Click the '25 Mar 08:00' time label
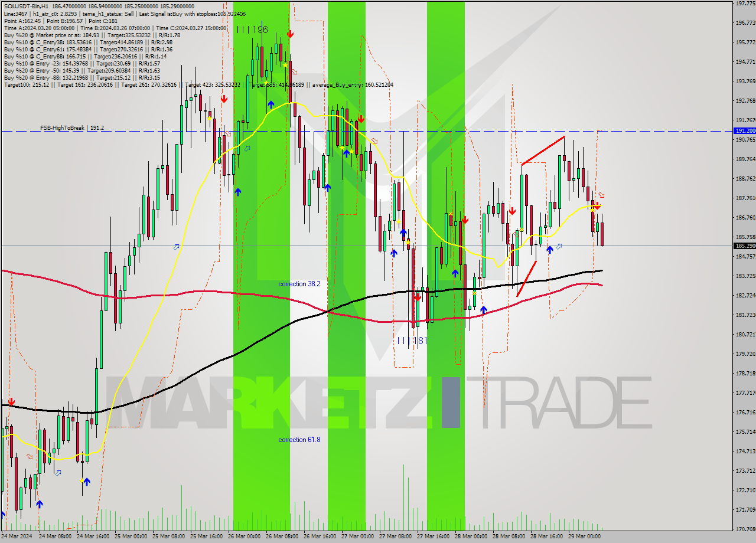Viewport: 756px width, 543px height. (168, 537)
